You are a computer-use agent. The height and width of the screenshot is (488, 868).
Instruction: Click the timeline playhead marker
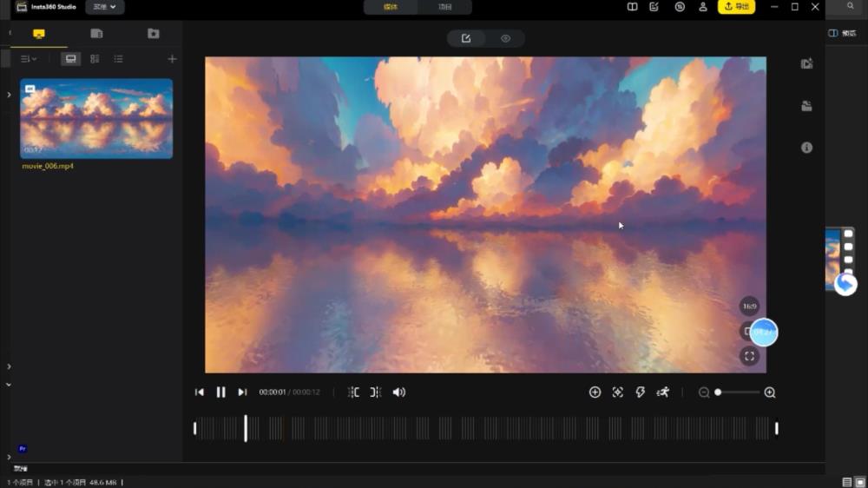point(246,428)
